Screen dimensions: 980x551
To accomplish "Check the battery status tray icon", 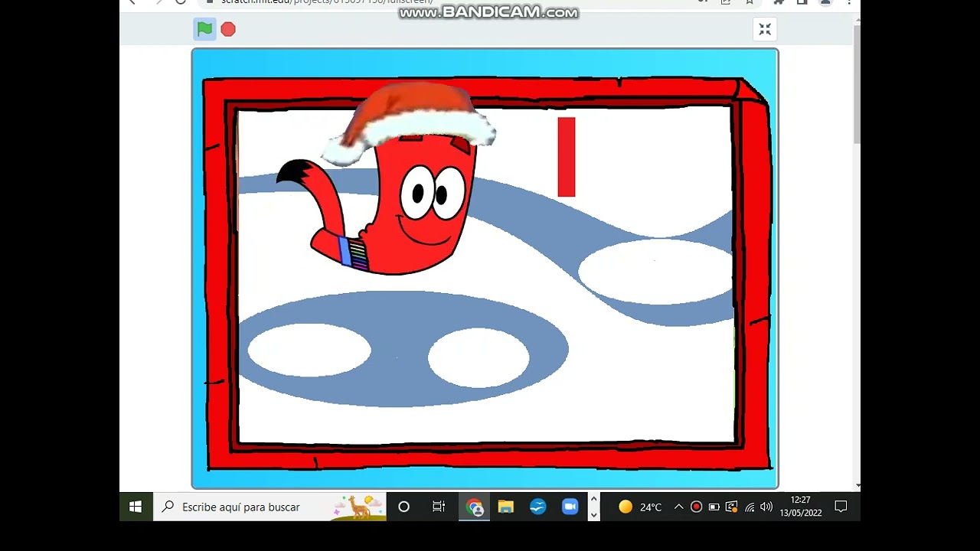I will (x=714, y=507).
